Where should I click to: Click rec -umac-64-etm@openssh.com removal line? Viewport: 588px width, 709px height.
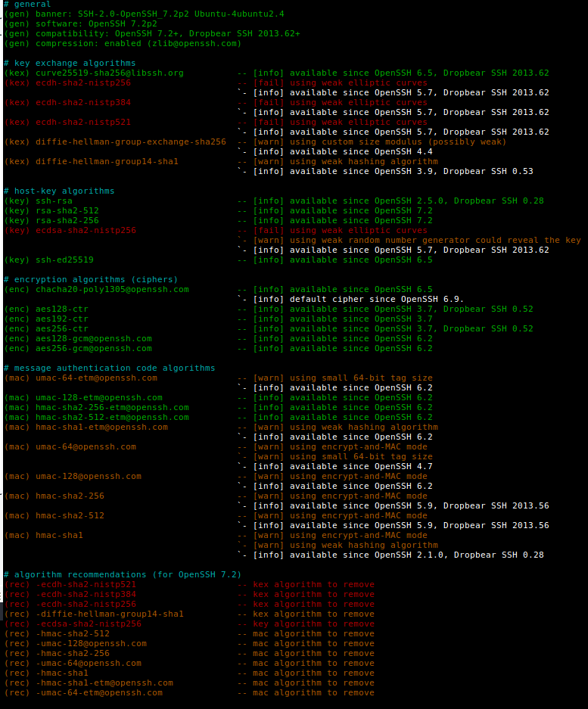[x=189, y=693]
